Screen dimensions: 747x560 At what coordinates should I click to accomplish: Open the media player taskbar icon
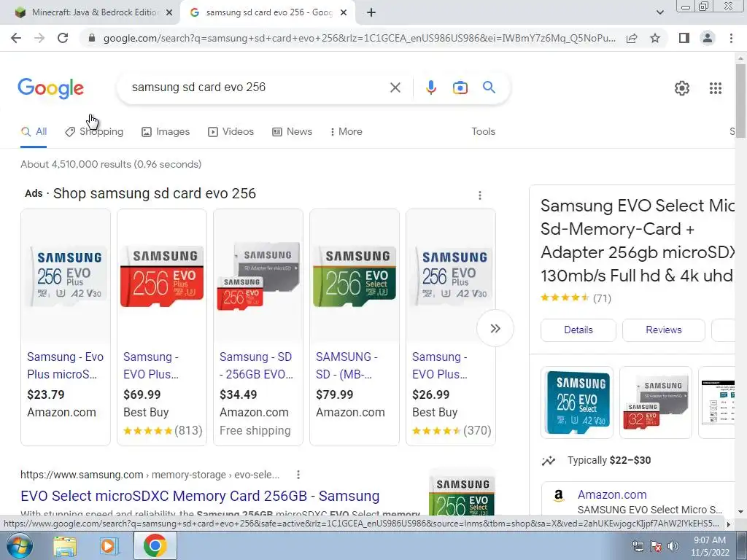click(x=109, y=546)
